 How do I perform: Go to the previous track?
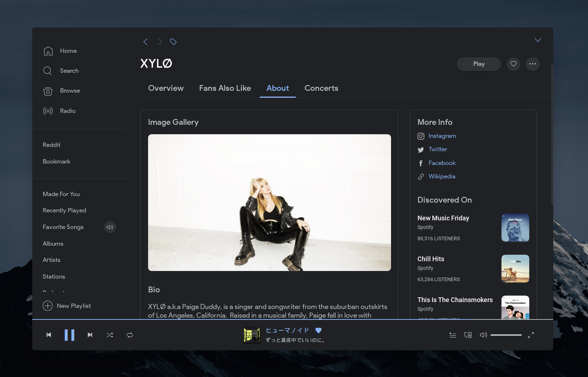[x=49, y=335]
